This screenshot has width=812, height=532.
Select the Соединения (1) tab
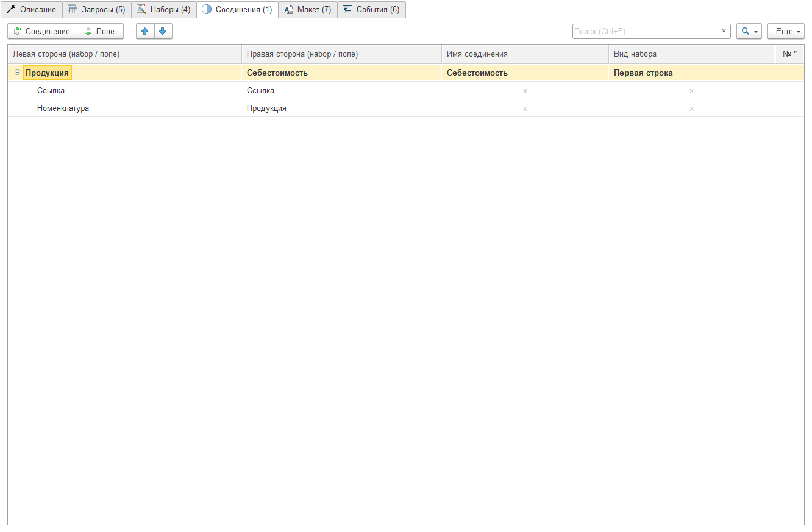tap(237, 9)
